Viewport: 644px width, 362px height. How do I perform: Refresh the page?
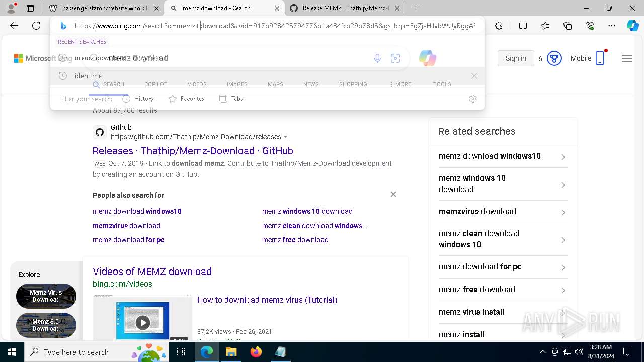click(x=36, y=26)
